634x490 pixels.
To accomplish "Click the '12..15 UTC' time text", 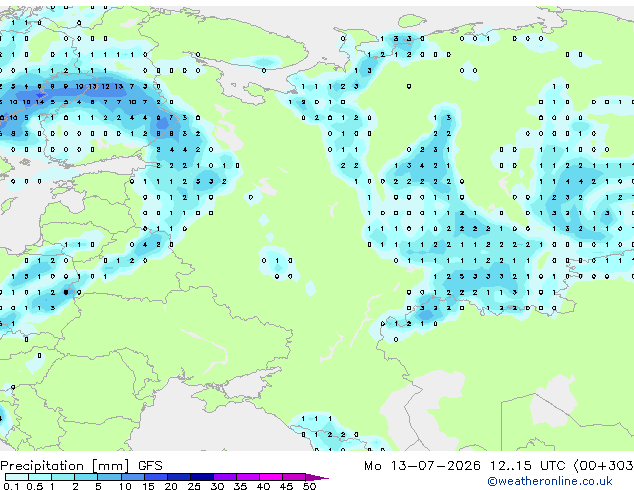I will click(527, 466).
